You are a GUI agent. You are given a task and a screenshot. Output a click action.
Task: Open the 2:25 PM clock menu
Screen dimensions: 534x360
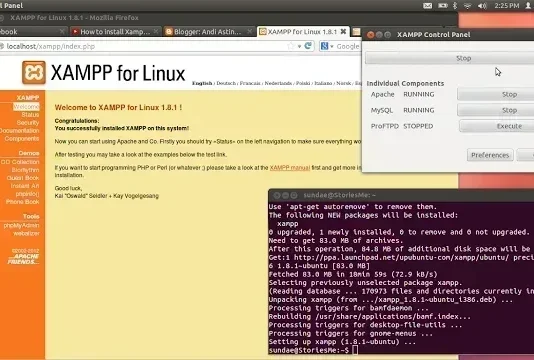507,5
